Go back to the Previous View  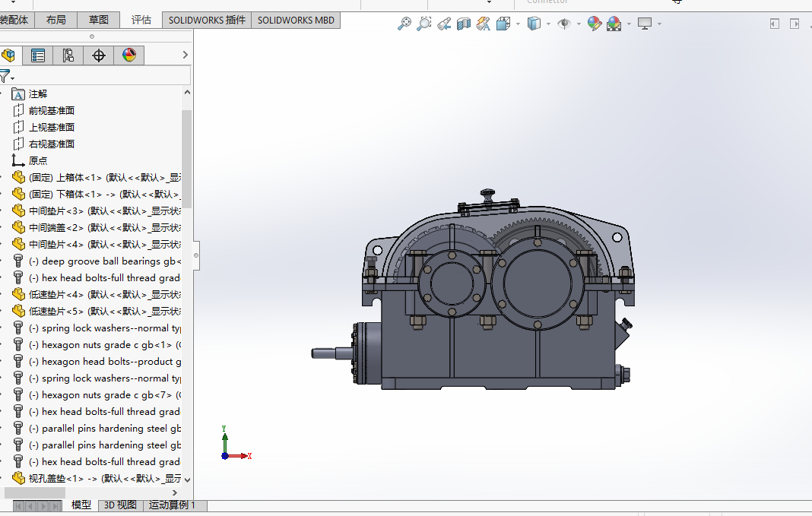coord(444,24)
